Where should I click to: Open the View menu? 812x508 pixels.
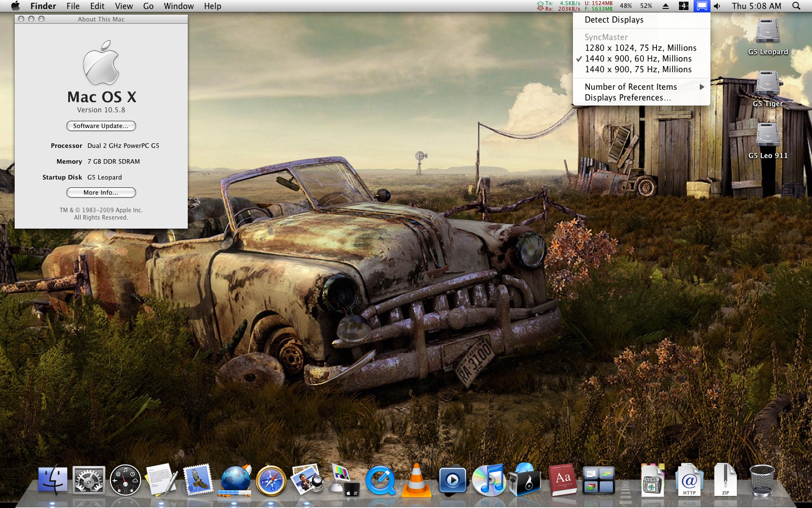pos(124,6)
